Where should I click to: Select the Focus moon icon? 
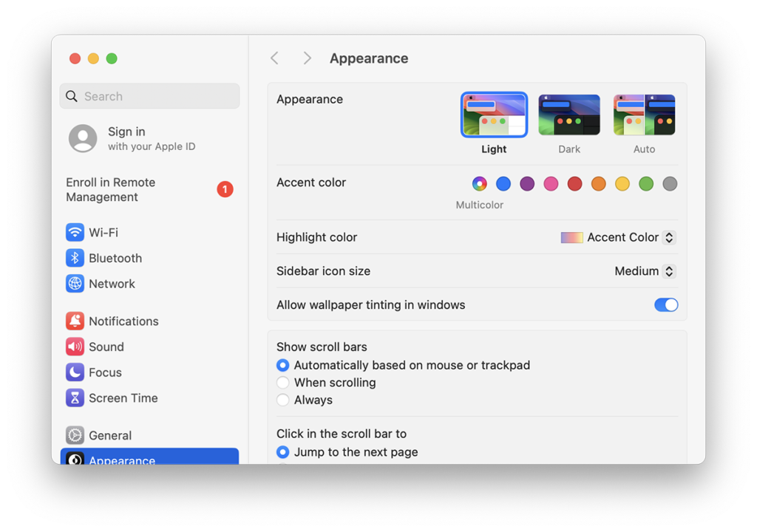pyautogui.click(x=75, y=372)
